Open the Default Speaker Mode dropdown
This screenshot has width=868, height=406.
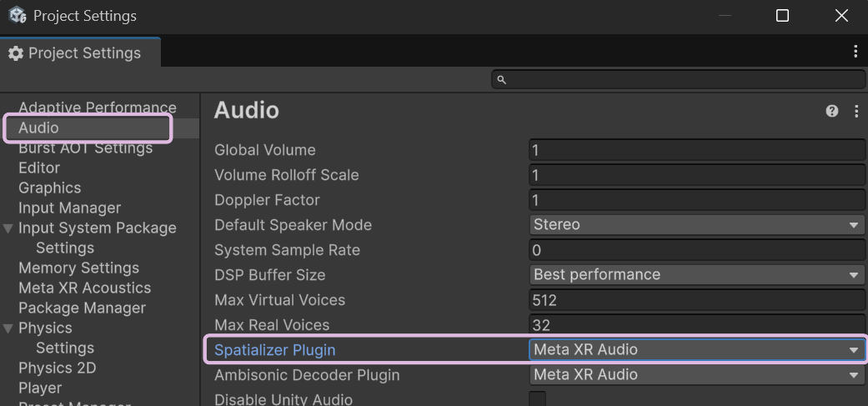pos(697,225)
